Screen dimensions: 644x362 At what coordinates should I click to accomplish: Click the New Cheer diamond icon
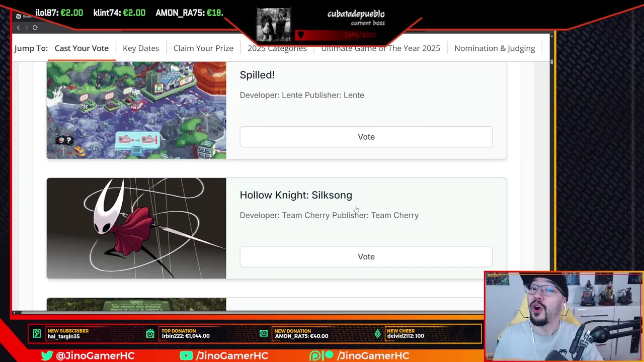click(377, 333)
